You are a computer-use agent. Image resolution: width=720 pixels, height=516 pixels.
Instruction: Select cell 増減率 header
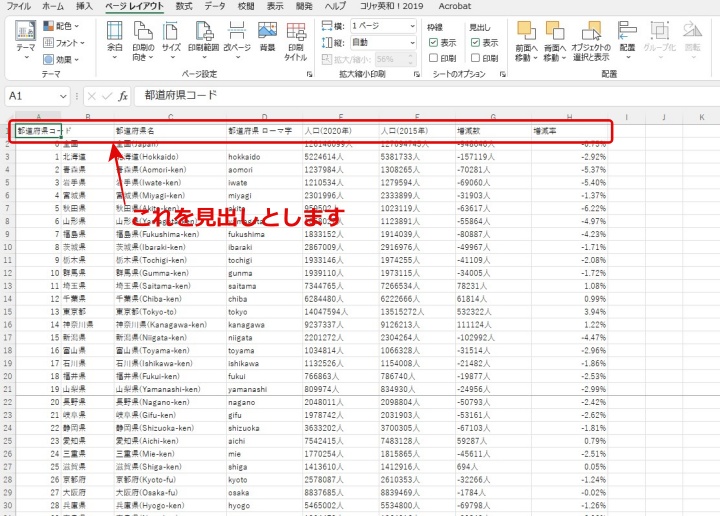pos(569,131)
